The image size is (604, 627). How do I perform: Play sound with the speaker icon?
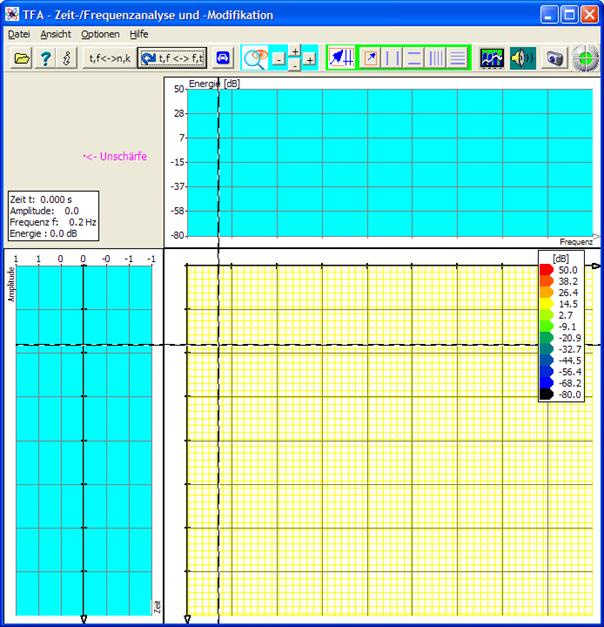(x=521, y=59)
